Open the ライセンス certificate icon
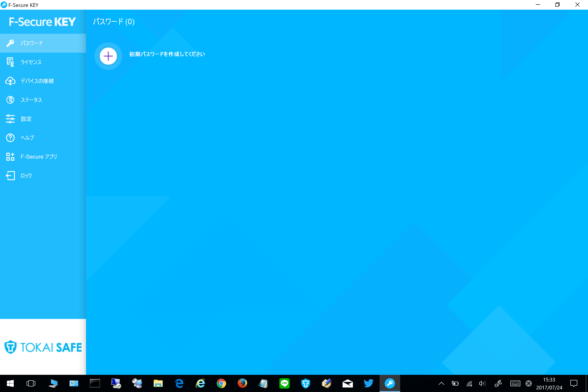The height and width of the screenshot is (392, 588). coord(10,62)
